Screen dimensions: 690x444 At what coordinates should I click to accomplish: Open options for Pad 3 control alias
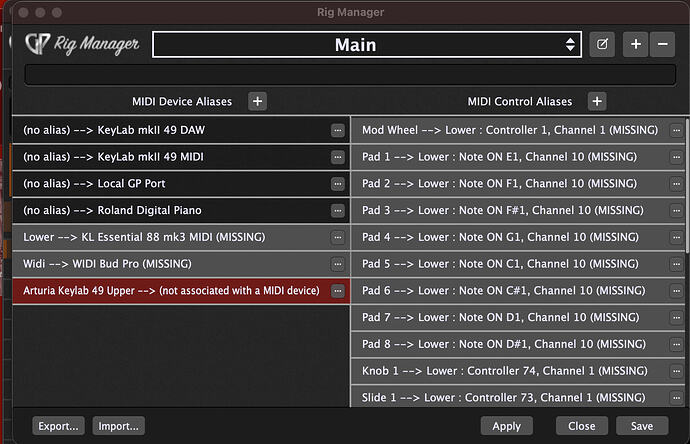(x=676, y=211)
